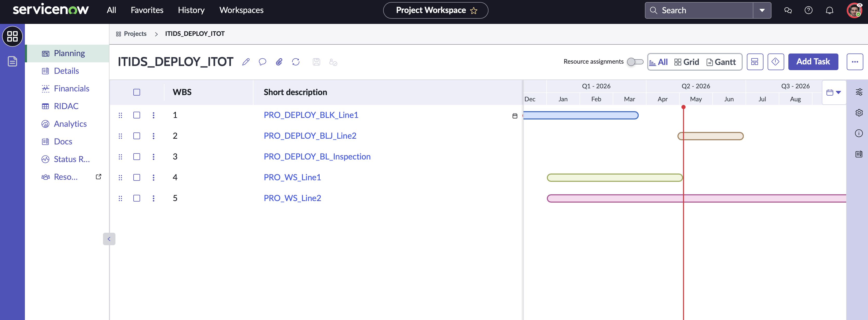Open the Workspaces menu in header
This screenshot has width=868, height=320.
pyautogui.click(x=241, y=10)
